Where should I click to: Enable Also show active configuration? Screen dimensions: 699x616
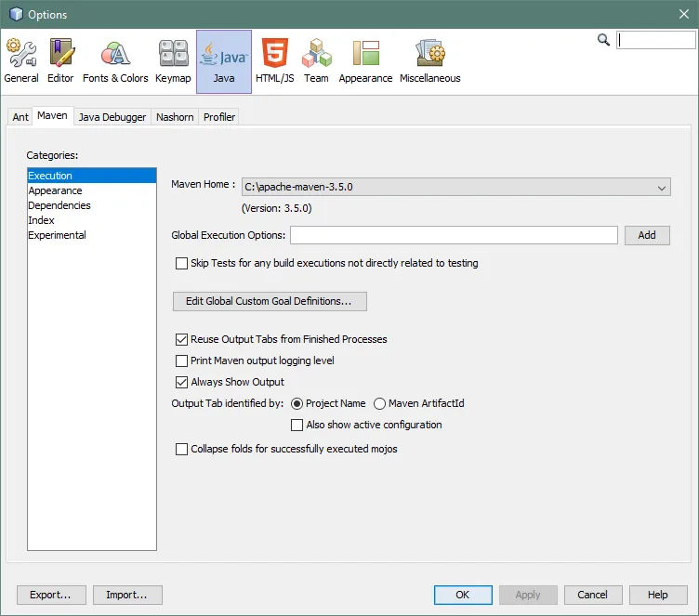tap(297, 426)
